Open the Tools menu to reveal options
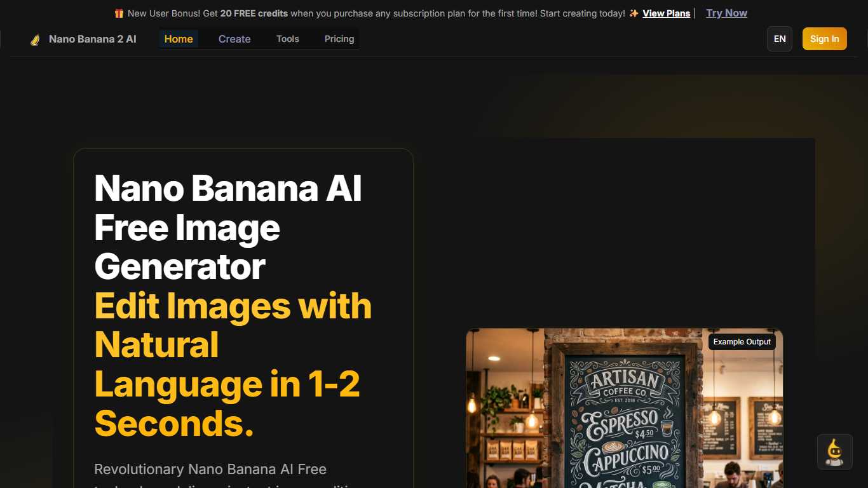This screenshot has height=488, width=868. tap(287, 39)
